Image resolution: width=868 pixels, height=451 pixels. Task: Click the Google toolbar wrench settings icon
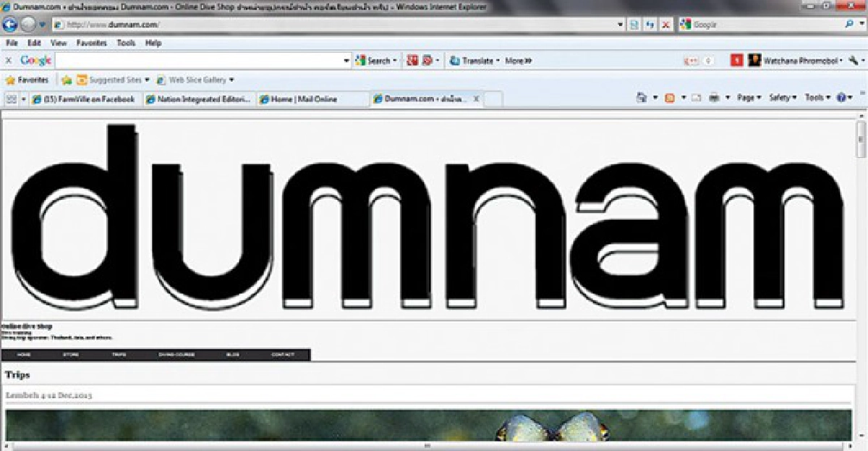coord(854,61)
